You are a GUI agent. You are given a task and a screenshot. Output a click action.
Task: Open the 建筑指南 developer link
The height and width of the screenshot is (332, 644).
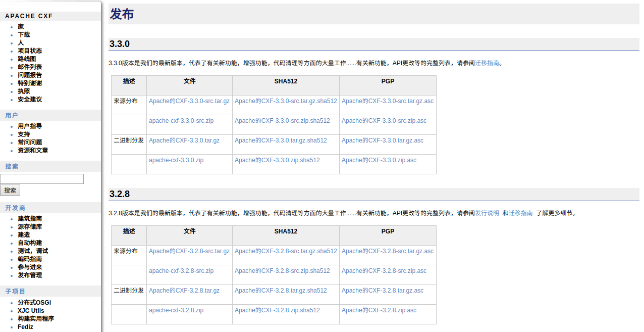[x=30, y=219]
